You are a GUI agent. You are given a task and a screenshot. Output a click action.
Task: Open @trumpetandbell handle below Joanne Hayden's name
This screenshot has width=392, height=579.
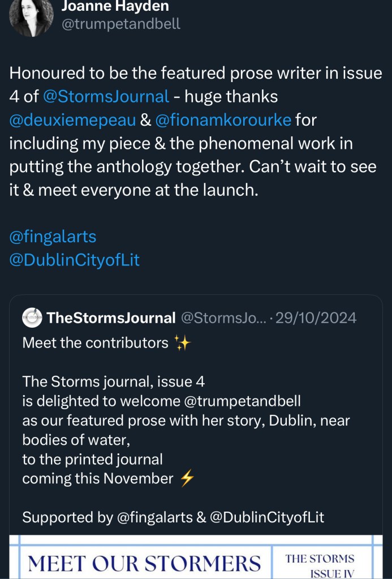120,24
